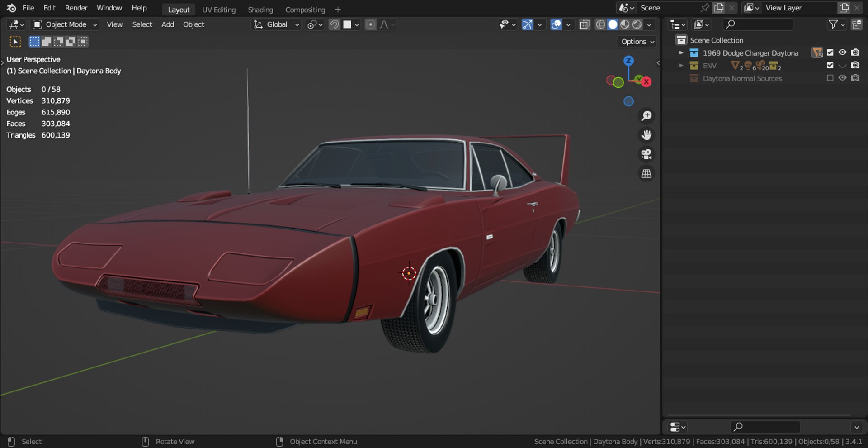Choose Set new selection mode
Screen dimensions: 868x448
click(34, 42)
